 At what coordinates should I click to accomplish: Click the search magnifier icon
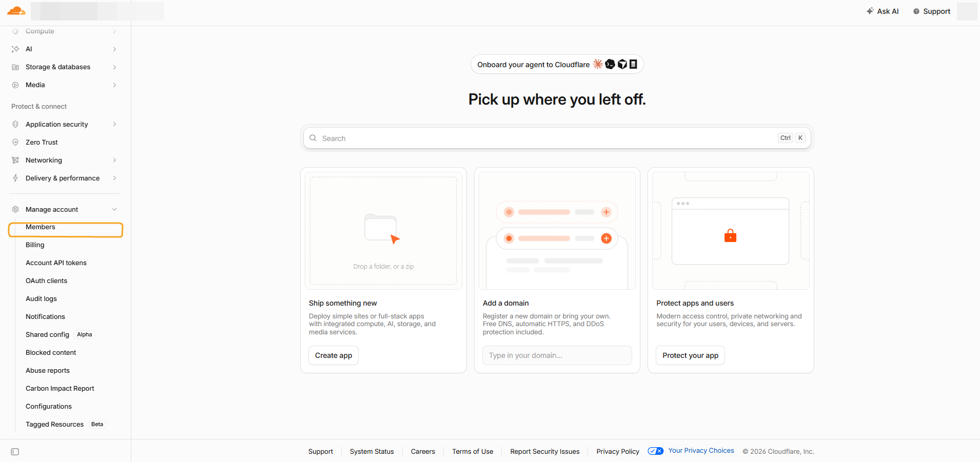click(313, 138)
